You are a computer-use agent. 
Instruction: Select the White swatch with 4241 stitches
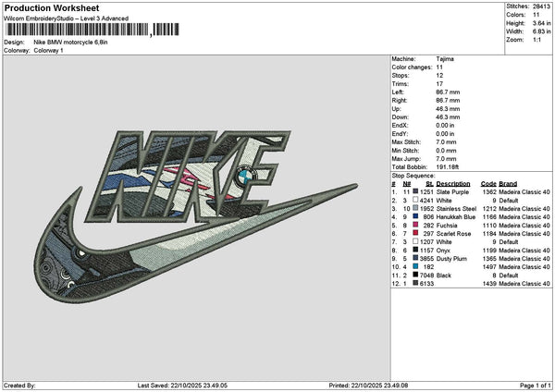pyautogui.click(x=415, y=200)
